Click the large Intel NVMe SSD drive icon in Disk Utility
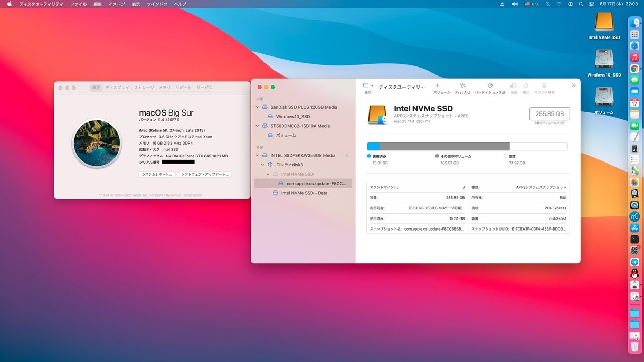 point(377,115)
